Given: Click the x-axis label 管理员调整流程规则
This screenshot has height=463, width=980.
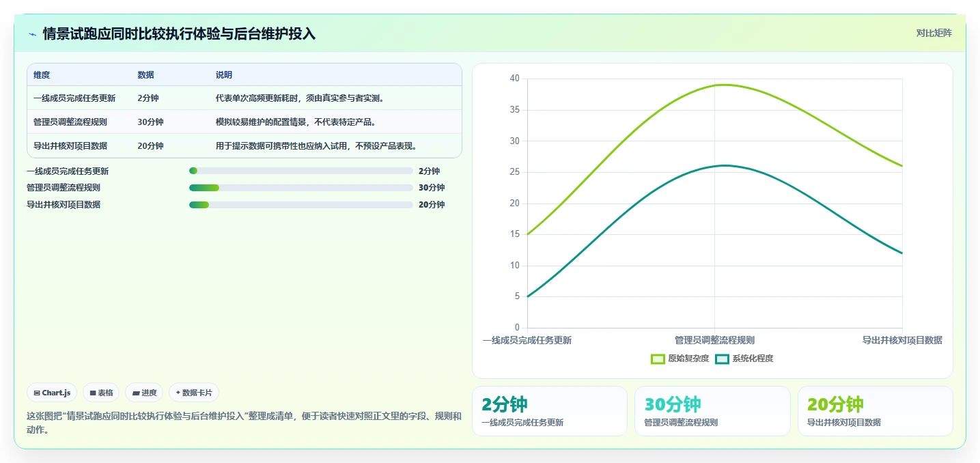Looking at the screenshot, I should (x=714, y=340).
